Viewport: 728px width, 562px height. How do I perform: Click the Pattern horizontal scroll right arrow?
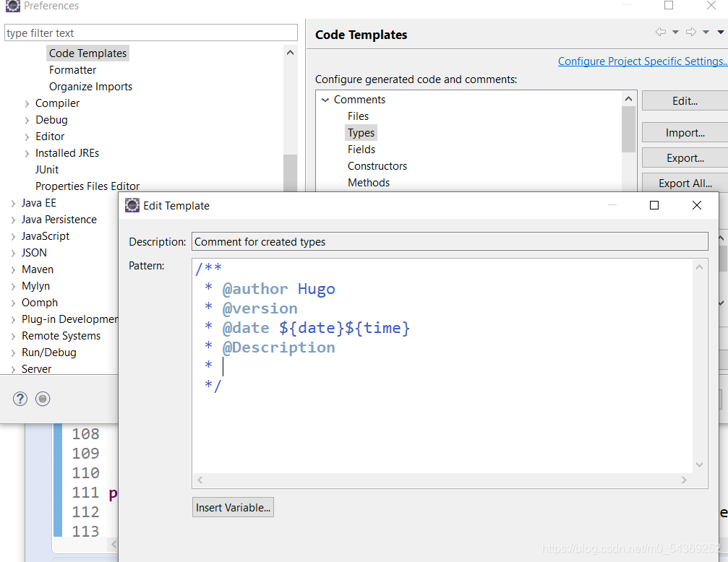coord(684,480)
